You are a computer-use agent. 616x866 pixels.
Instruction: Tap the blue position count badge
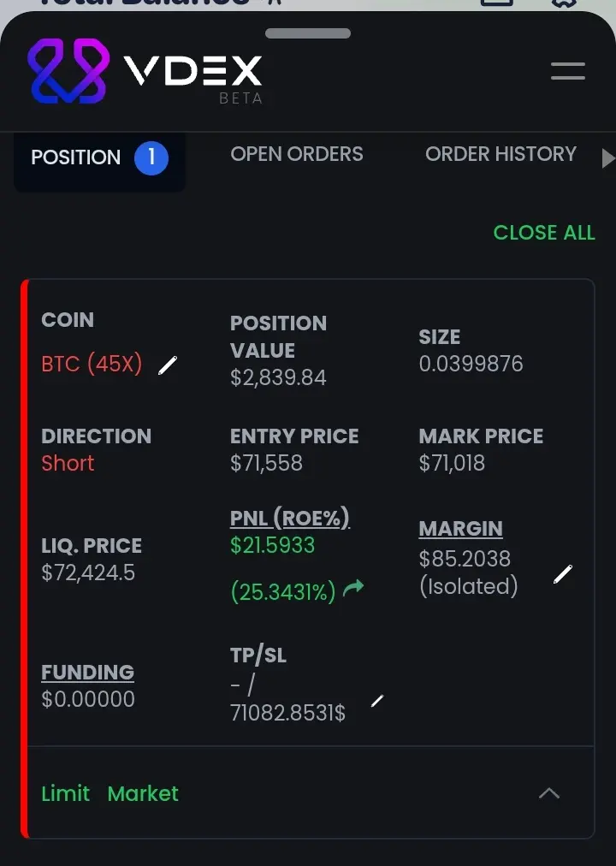tap(151, 158)
